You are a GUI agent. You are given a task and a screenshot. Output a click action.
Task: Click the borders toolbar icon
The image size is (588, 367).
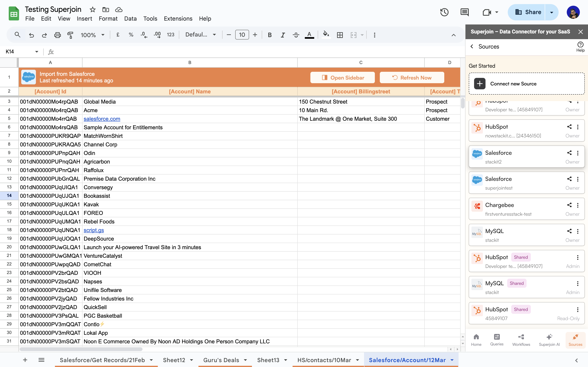[340, 35]
